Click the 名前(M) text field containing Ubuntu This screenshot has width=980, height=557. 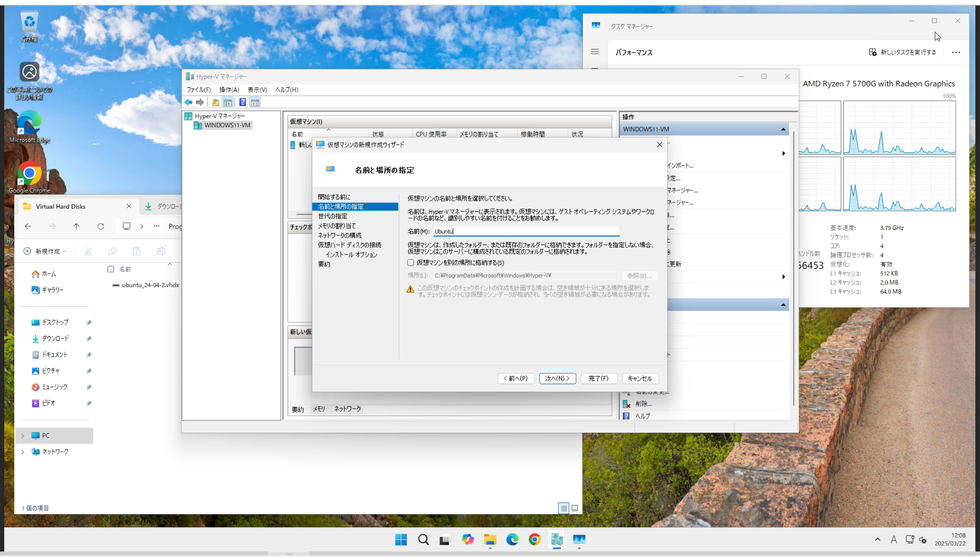pos(526,231)
